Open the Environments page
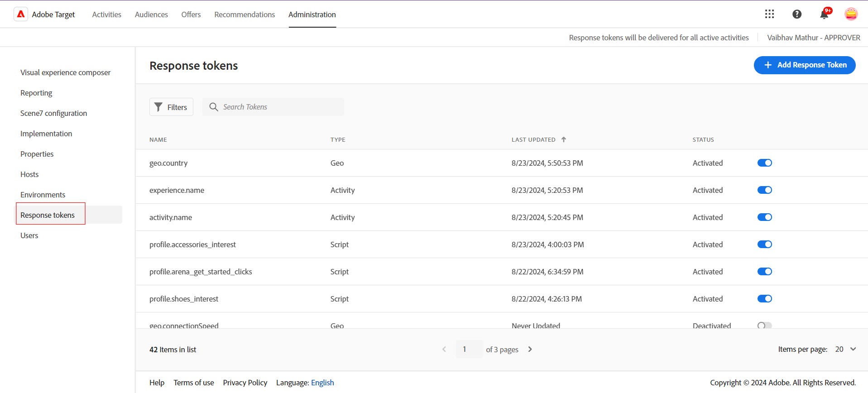Screen dimensions: 868x393 coord(43,195)
